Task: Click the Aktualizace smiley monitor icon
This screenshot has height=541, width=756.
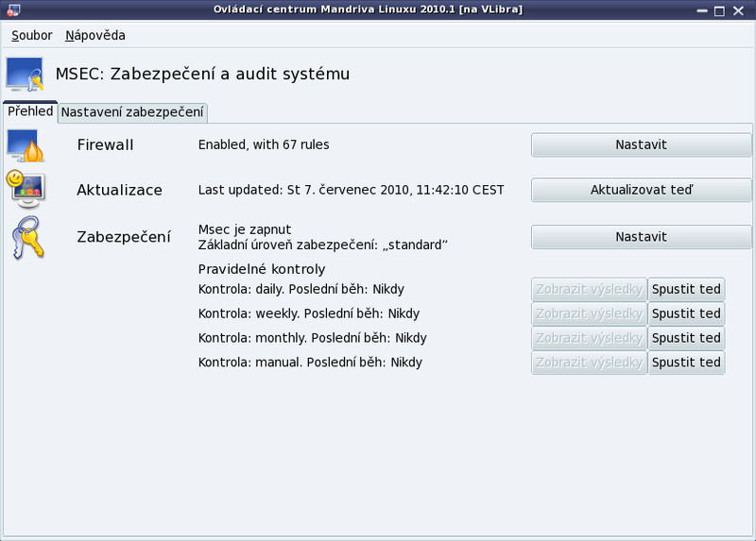Action: point(26,190)
